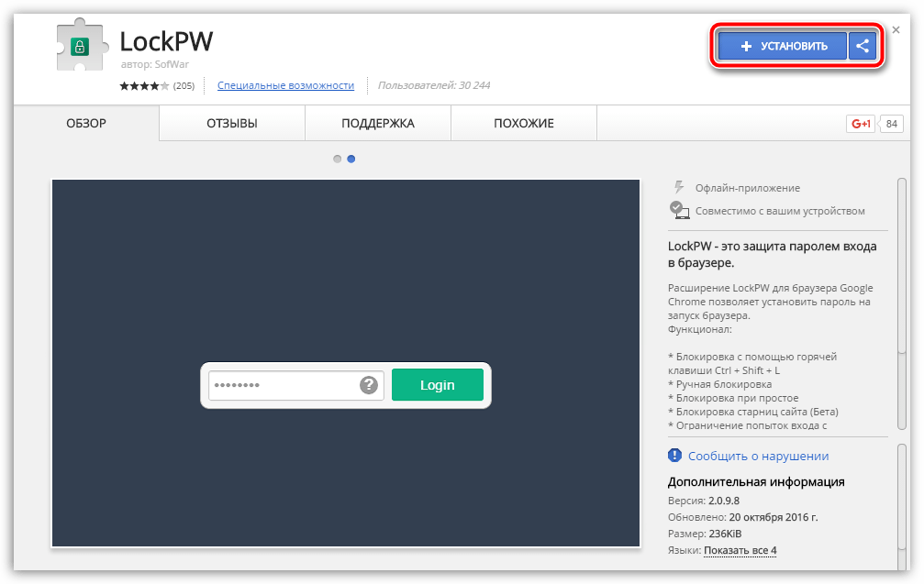Open the ОБЗОР tab
924x584 pixels.
(x=86, y=123)
